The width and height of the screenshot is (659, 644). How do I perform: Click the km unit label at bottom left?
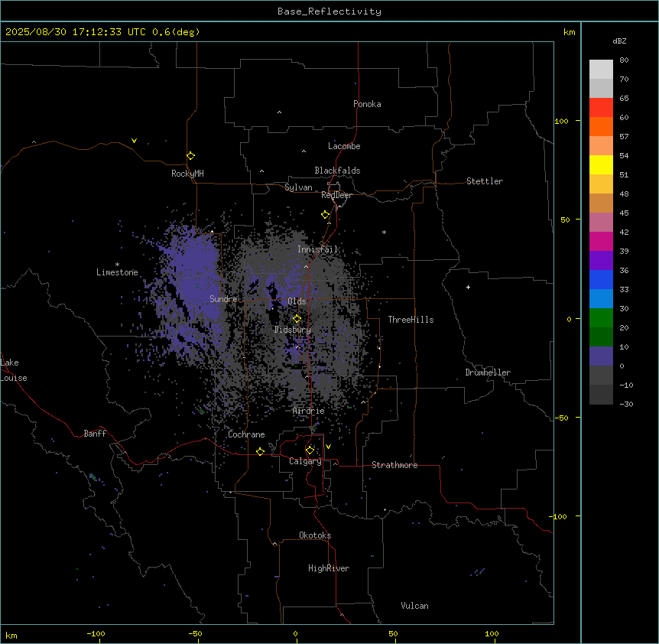[11, 635]
